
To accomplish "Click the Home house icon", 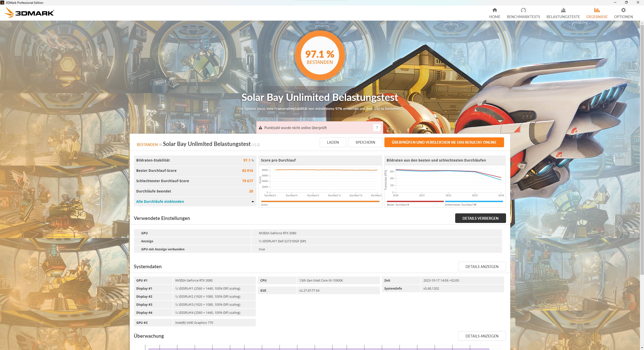I will (x=494, y=10).
